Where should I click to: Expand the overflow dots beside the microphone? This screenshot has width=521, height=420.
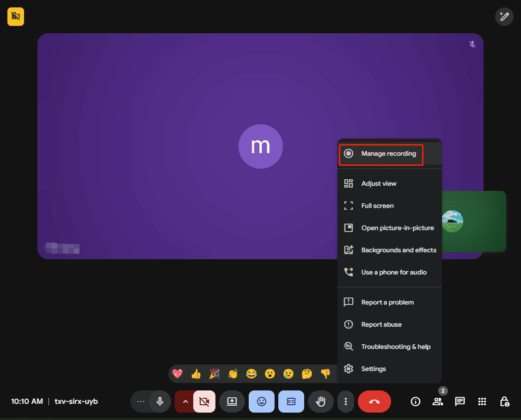(x=141, y=402)
